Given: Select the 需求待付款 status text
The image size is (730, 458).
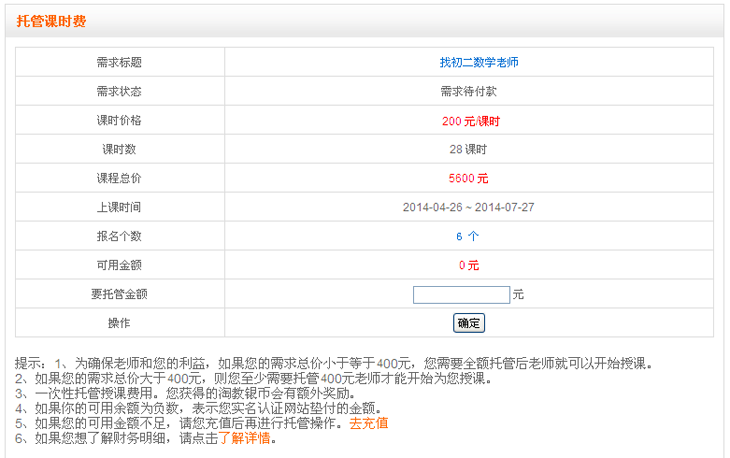Looking at the screenshot, I should click(x=468, y=91).
